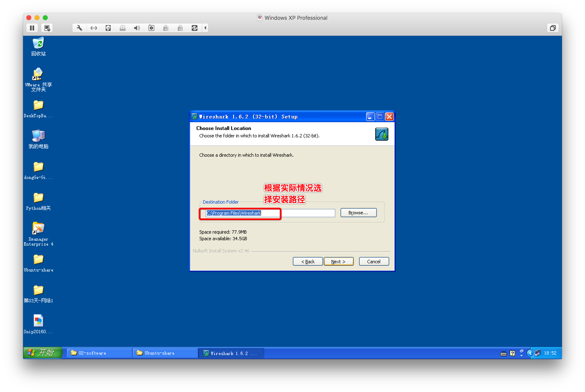Click the VM sound speaker icon

click(137, 28)
